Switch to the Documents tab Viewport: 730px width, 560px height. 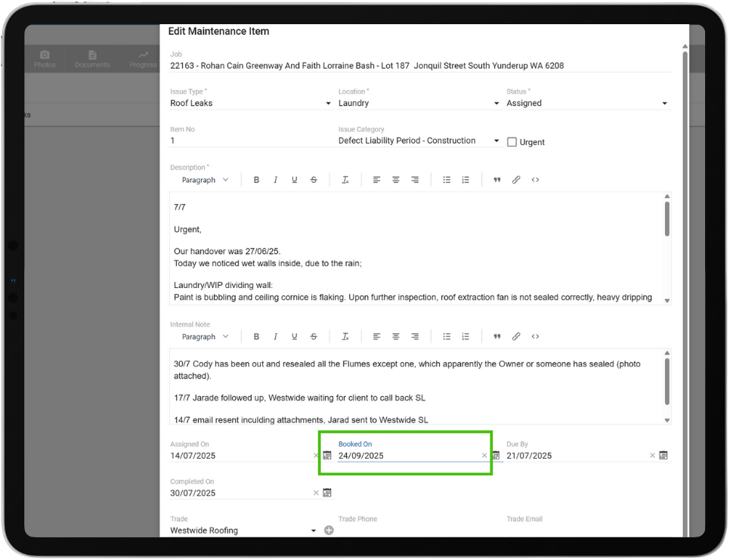(92, 59)
